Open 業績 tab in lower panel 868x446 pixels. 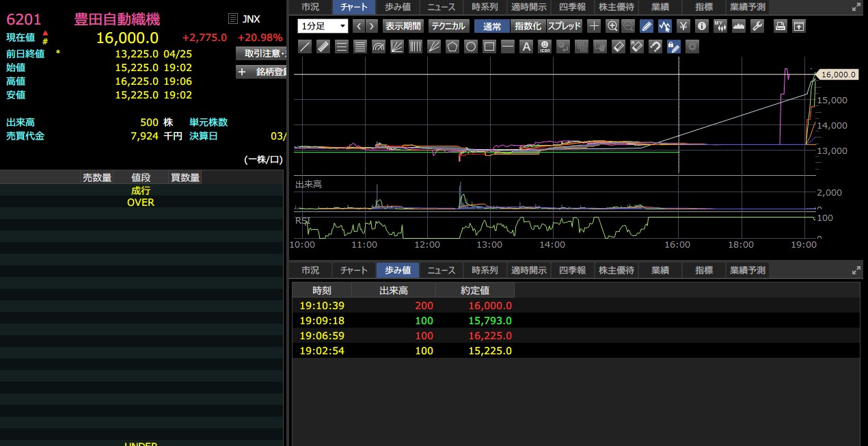[x=660, y=270]
